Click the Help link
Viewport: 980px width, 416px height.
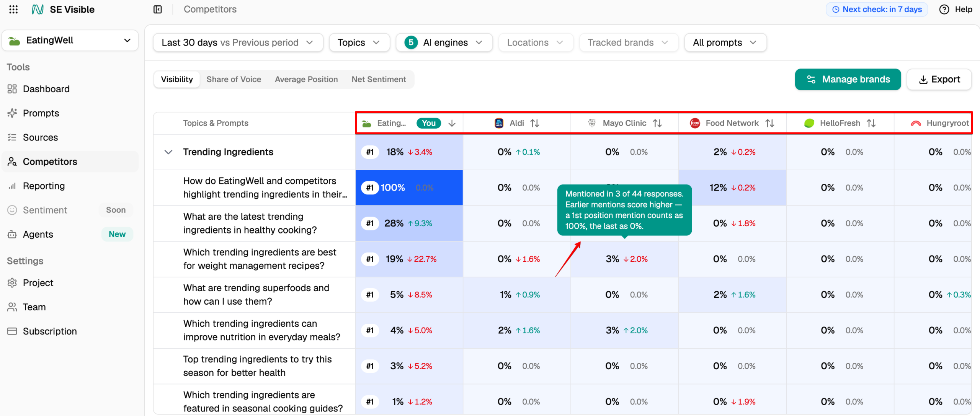pos(963,9)
